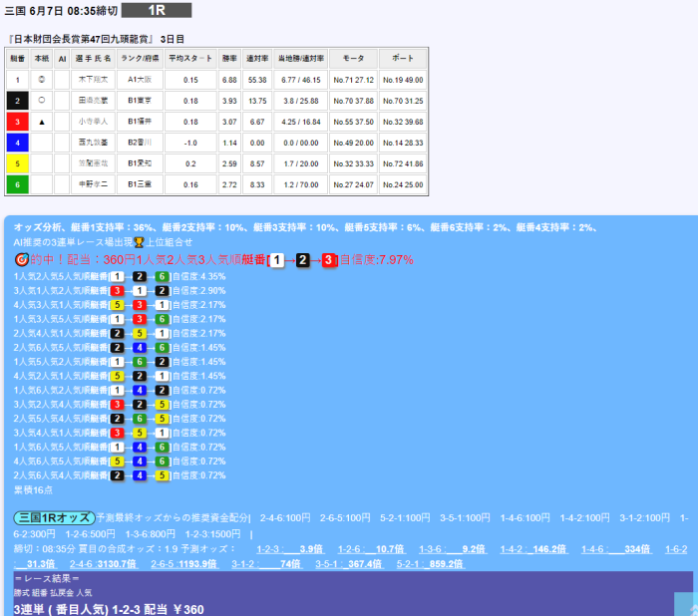Click the モータ column header
698x616 pixels.
[353, 58]
